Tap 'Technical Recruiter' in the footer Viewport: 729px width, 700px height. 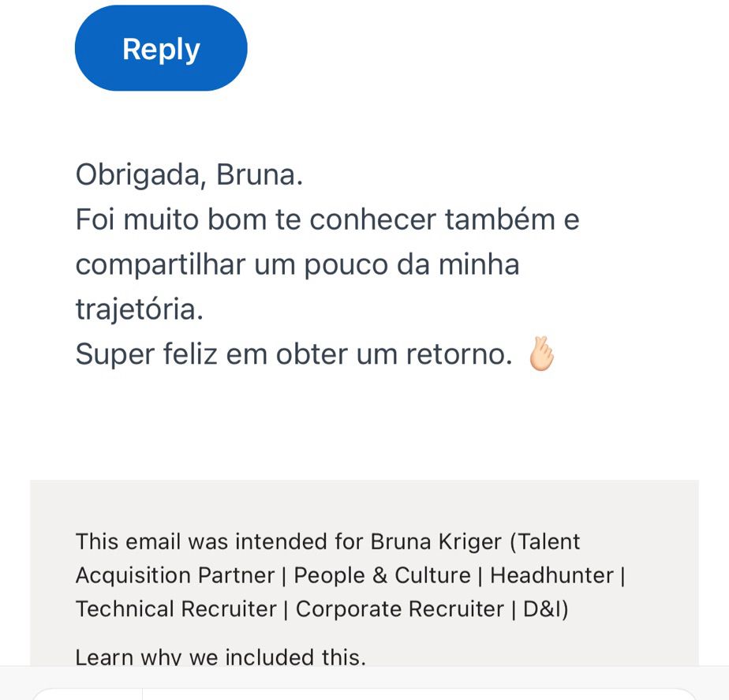176,608
